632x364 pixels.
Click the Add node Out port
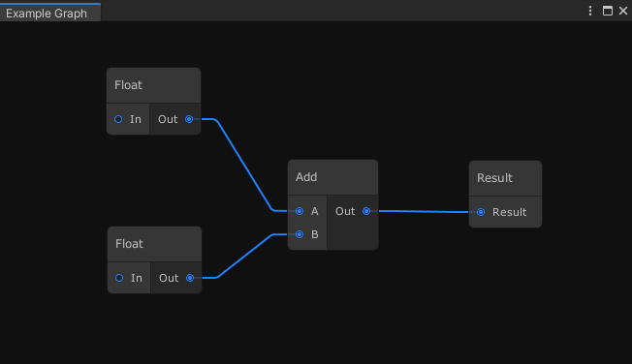pos(366,211)
